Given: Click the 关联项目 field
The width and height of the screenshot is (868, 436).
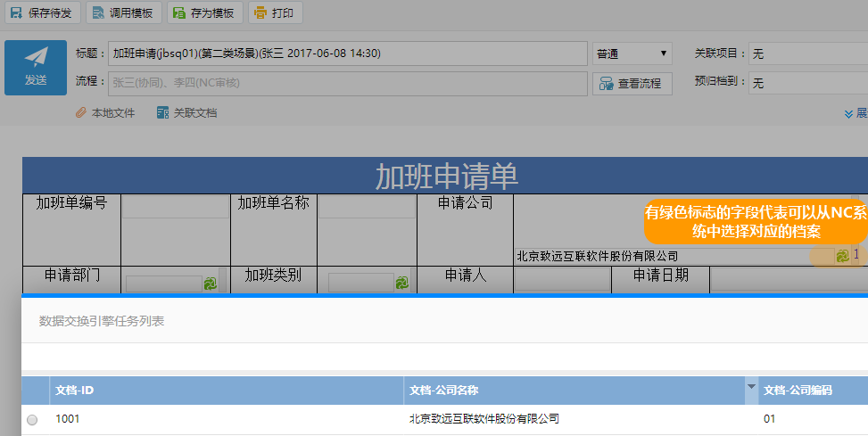Looking at the screenshot, I should tap(808, 53).
